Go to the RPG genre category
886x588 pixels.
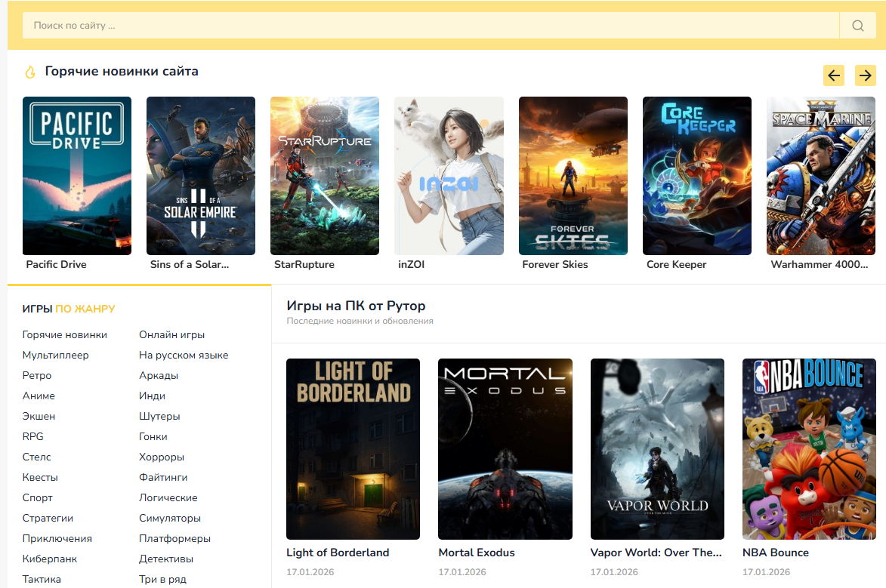pos(32,437)
